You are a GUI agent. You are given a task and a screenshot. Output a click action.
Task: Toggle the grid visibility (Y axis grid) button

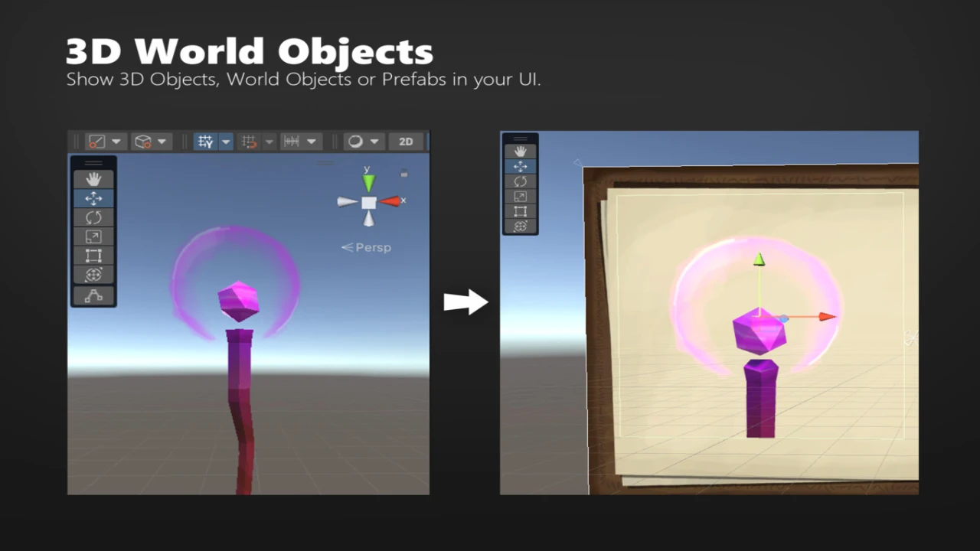[x=205, y=142]
